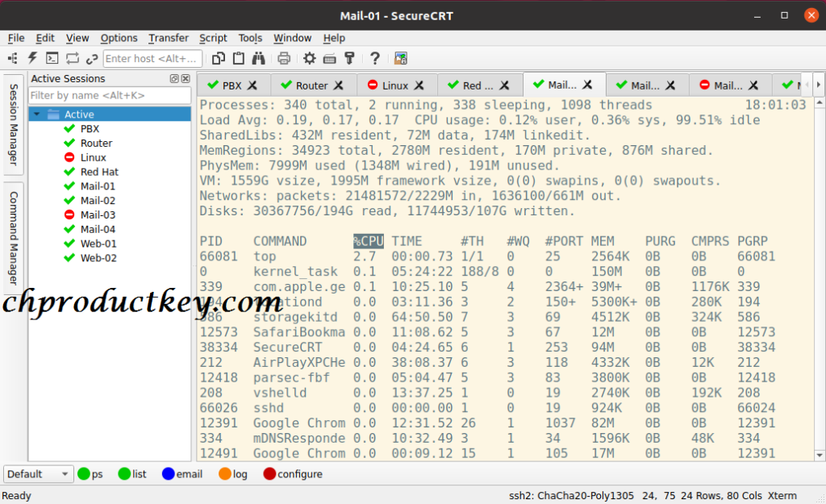Open the Default button bar dropdown
This screenshot has width=826, height=504.
tap(37, 474)
